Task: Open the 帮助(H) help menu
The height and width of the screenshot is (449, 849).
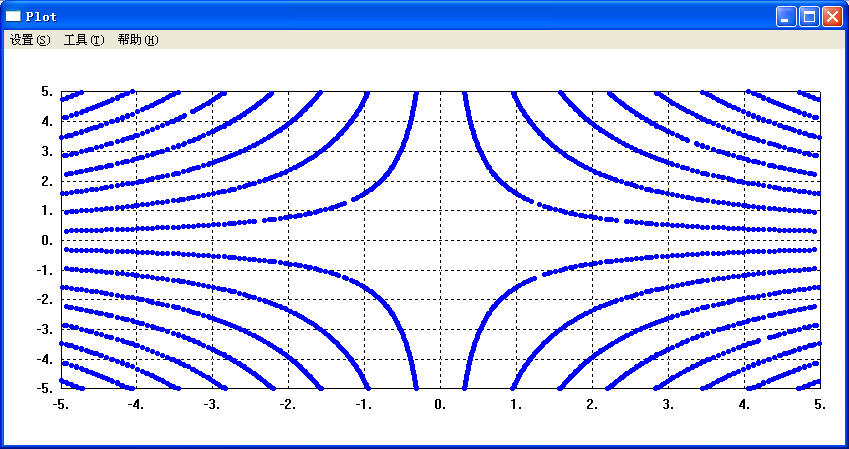Action: click(138, 40)
